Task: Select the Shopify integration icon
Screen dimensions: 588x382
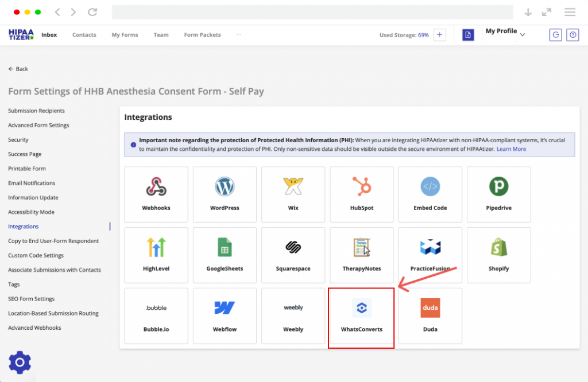Action: point(498,248)
